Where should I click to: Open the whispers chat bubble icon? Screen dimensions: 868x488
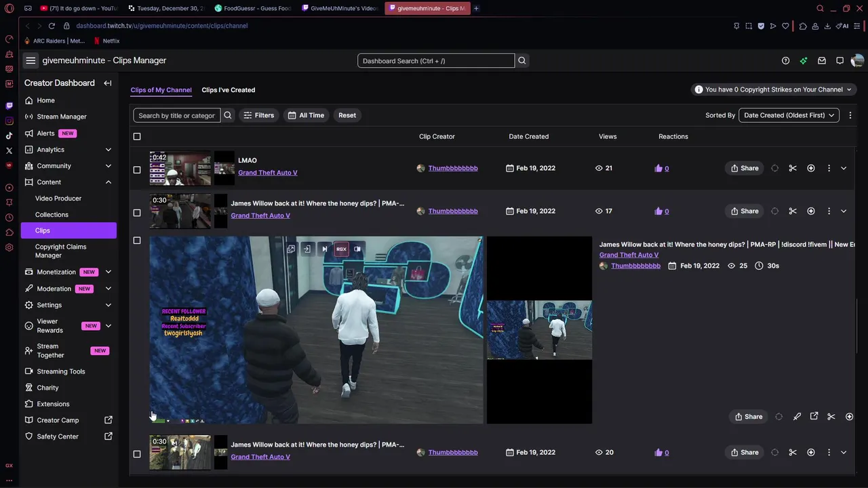[840, 60]
